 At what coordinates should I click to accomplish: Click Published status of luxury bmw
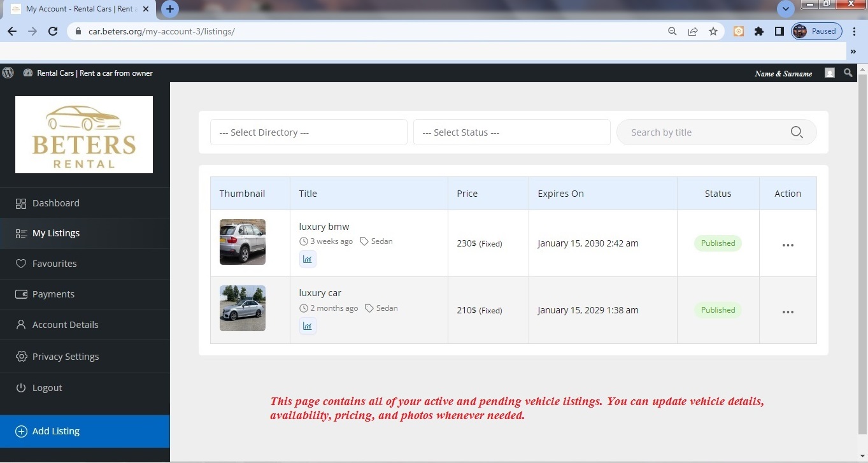point(718,243)
